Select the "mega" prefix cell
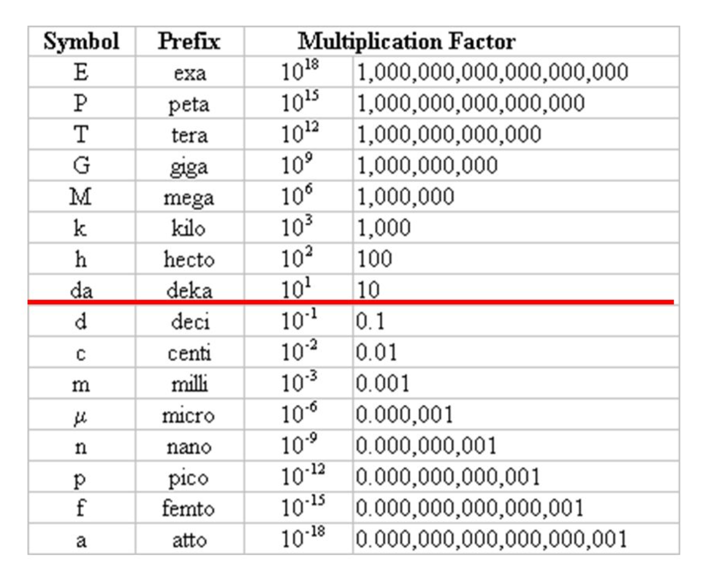This screenshot has width=709, height=588. [x=189, y=198]
